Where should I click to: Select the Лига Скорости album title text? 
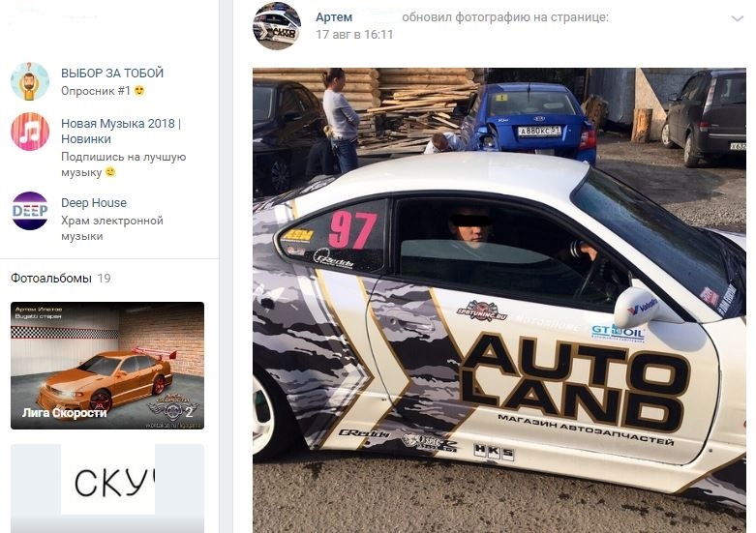[x=64, y=412]
